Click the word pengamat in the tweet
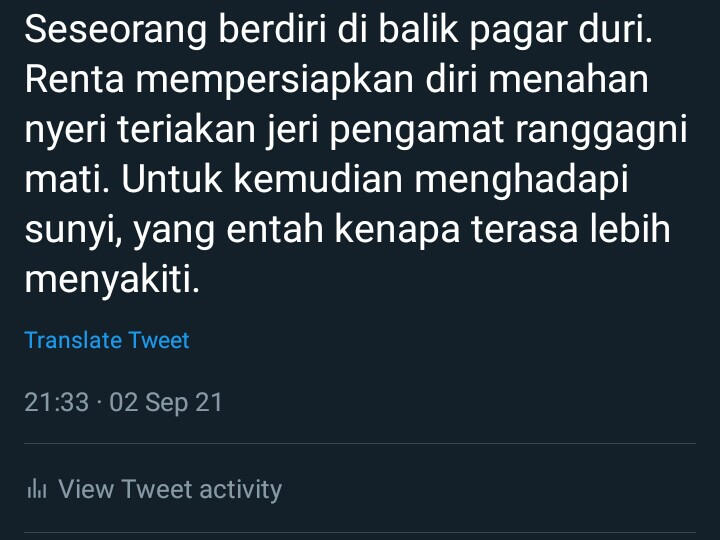The height and width of the screenshot is (540, 720). click(416, 131)
